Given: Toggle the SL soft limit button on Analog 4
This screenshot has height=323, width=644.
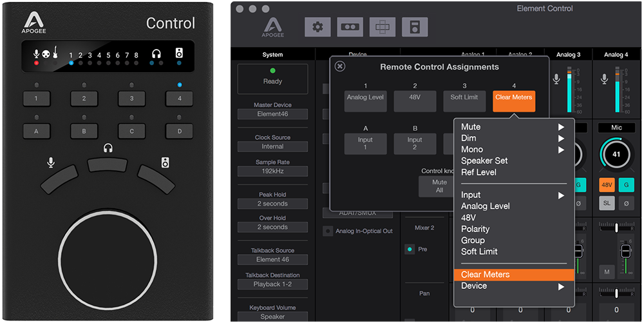Looking at the screenshot, I should (607, 203).
